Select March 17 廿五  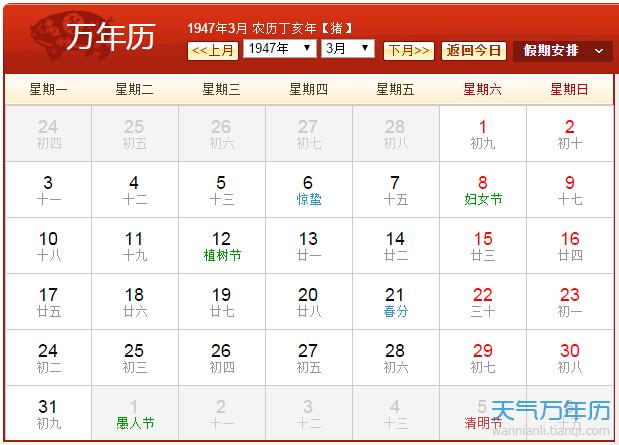point(48,302)
